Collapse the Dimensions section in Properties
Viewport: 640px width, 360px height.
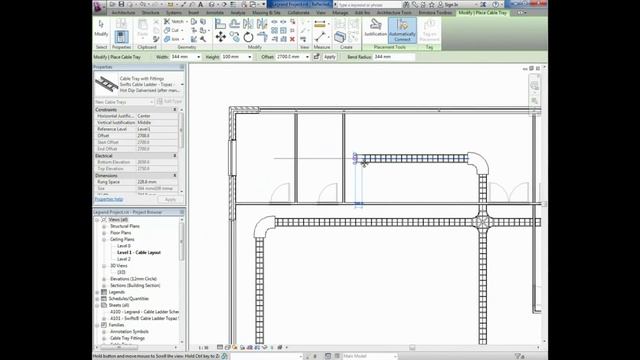point(175,176)
